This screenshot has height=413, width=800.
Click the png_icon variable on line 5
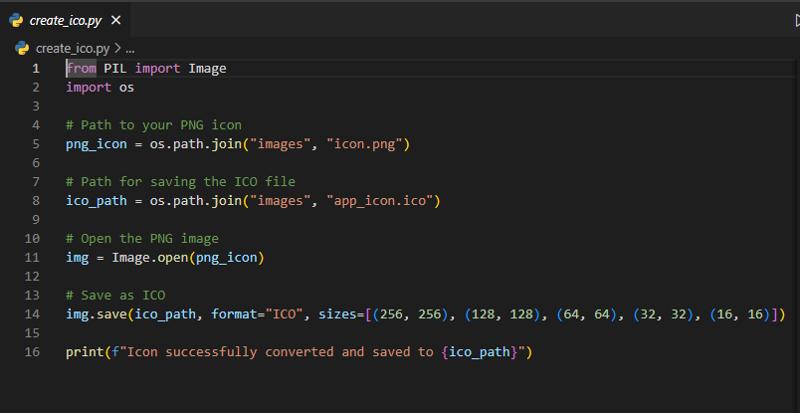click(96, 144)
